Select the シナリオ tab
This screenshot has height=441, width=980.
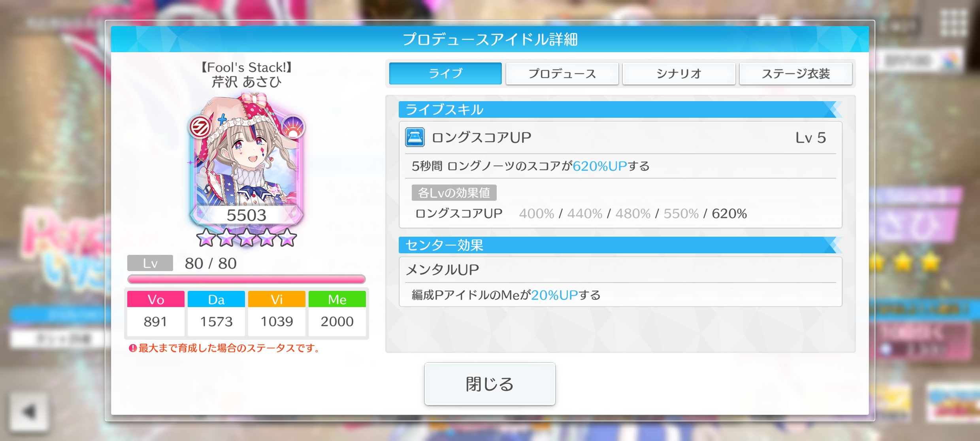679,73
